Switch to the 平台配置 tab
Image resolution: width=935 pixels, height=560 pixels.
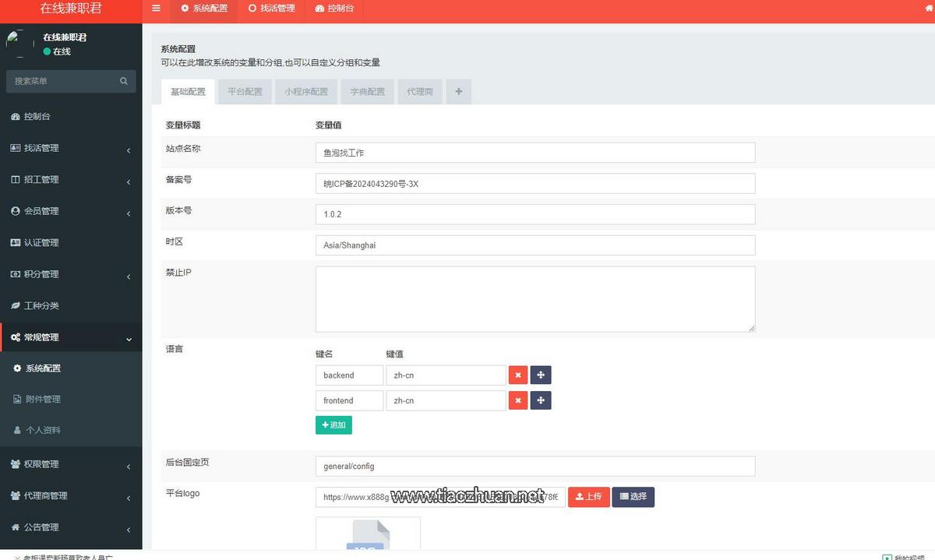(x=245, y=92)
